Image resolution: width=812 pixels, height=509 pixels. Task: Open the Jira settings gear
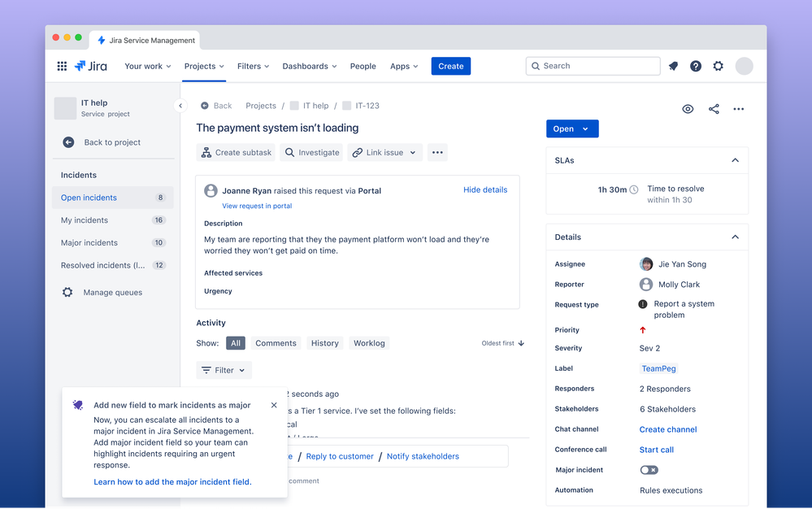coord(719,66)
